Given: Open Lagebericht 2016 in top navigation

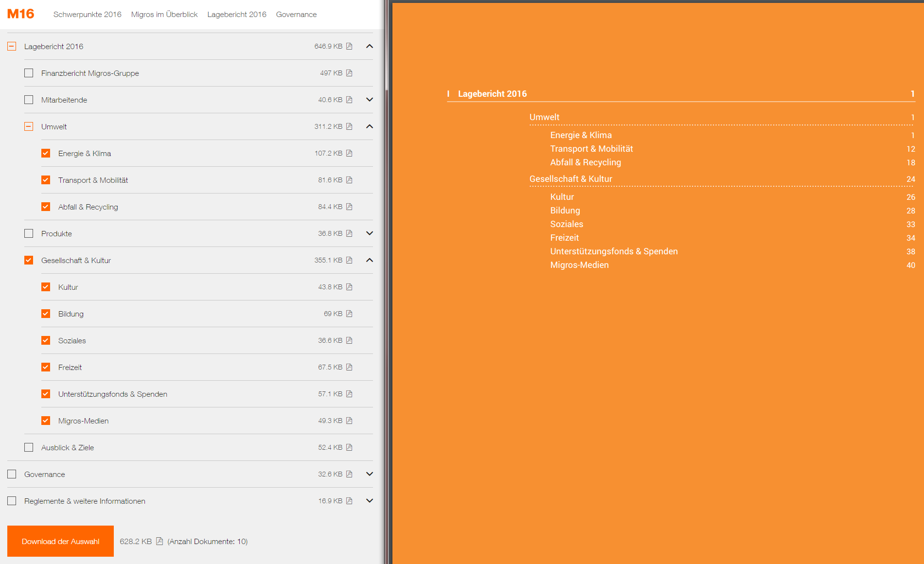Looking at the screenshot, I should pyautogui.click(x=237, y=15).
